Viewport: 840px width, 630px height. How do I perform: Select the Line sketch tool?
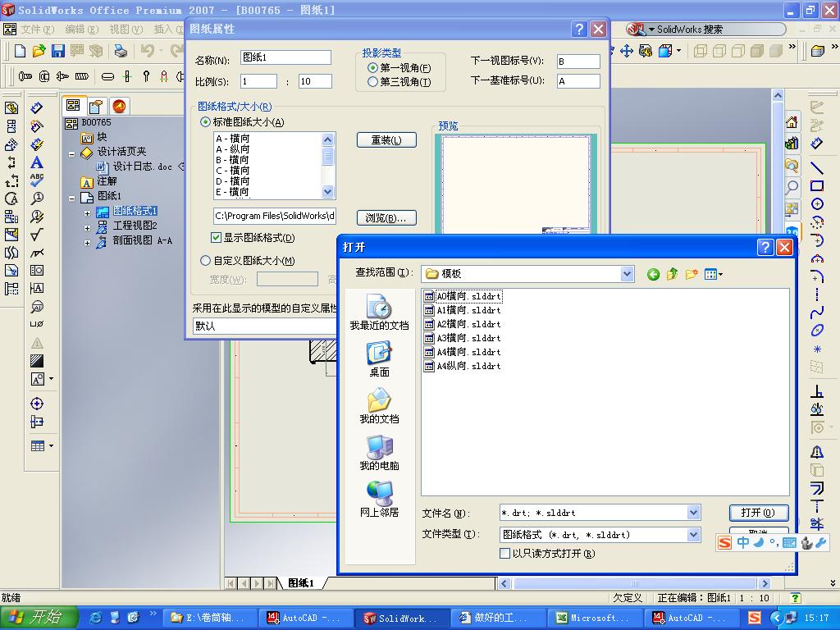point(817,167)
